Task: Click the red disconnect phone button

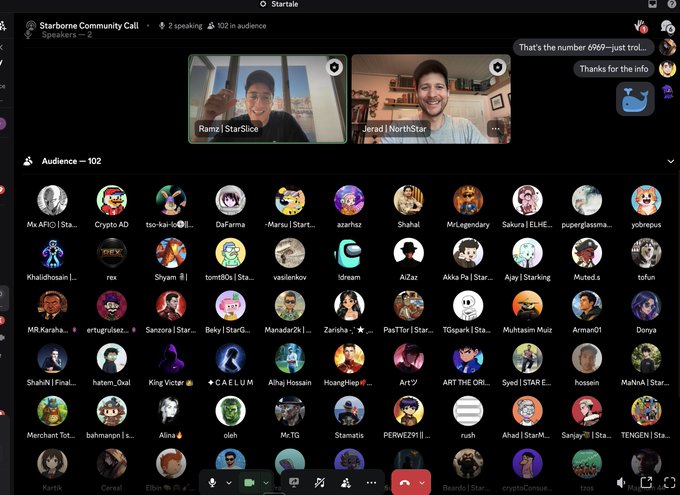Action: (x=405, y=482)
